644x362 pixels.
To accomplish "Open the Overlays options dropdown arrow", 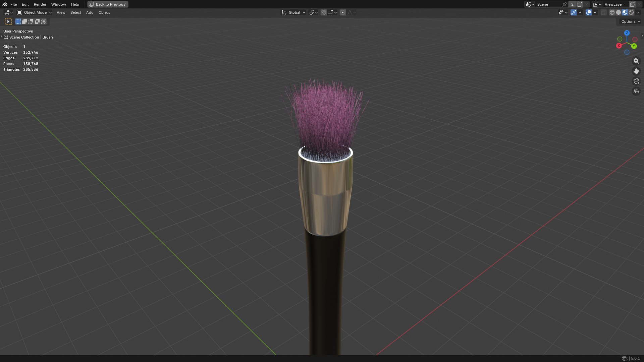I will tap(595, 12).
